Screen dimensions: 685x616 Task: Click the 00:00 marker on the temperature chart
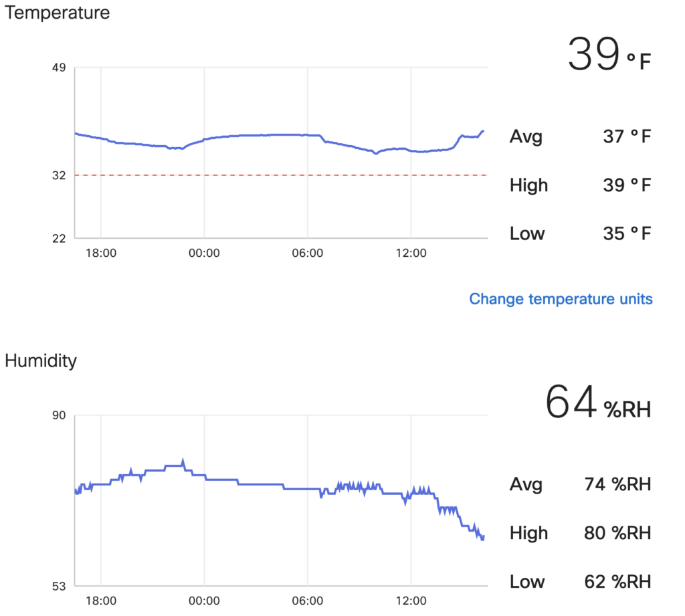(x=204, y=253)
